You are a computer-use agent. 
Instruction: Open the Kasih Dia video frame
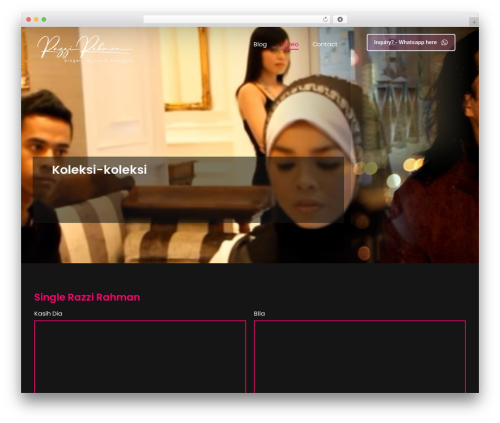[140, 356]
